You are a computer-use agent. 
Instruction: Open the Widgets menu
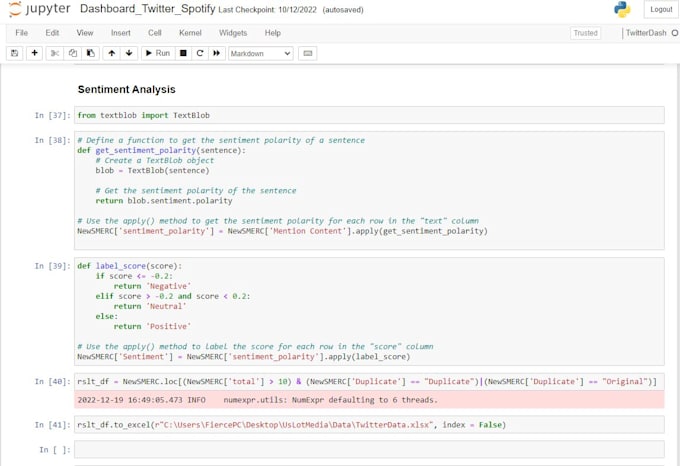pos(233,33)
